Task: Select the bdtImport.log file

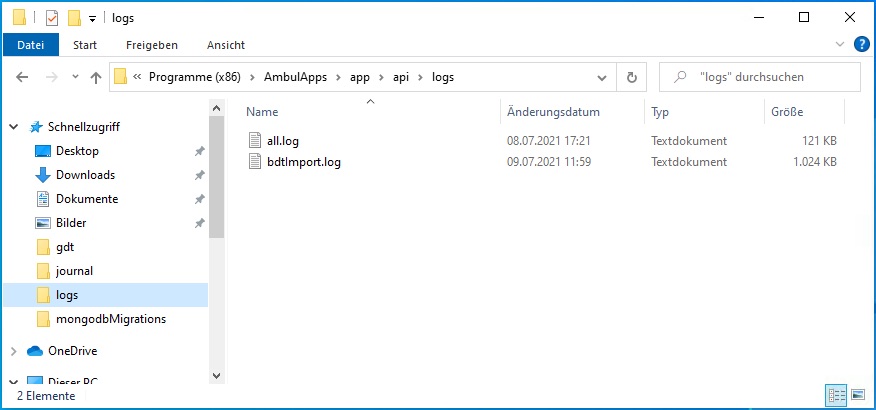Action: click(x=304, y=163)
